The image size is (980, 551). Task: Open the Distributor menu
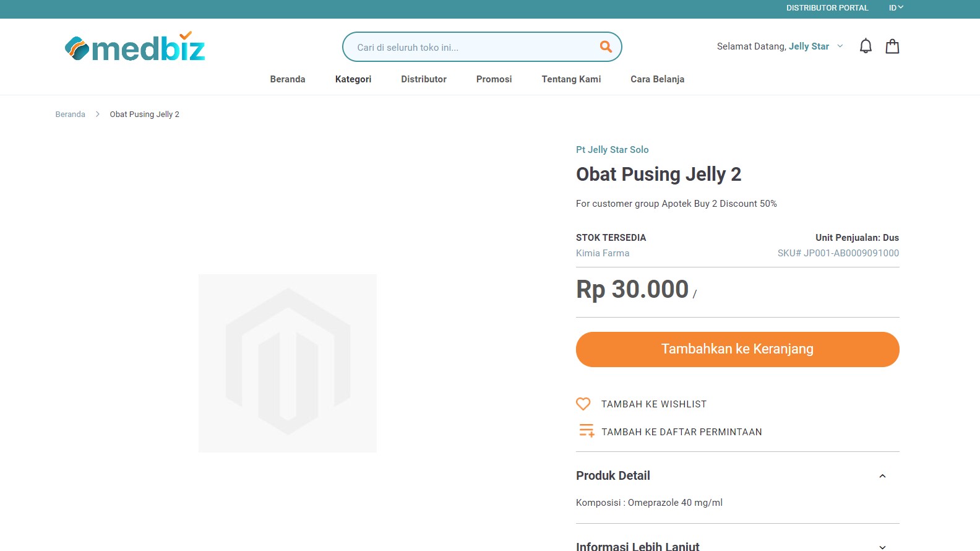(x=423, y=79)
